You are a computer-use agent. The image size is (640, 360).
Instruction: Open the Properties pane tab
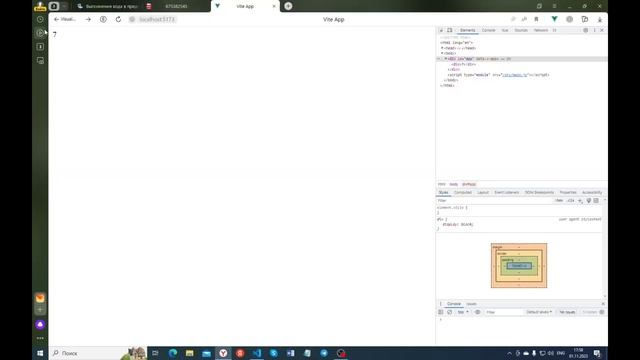pos(568,192)
